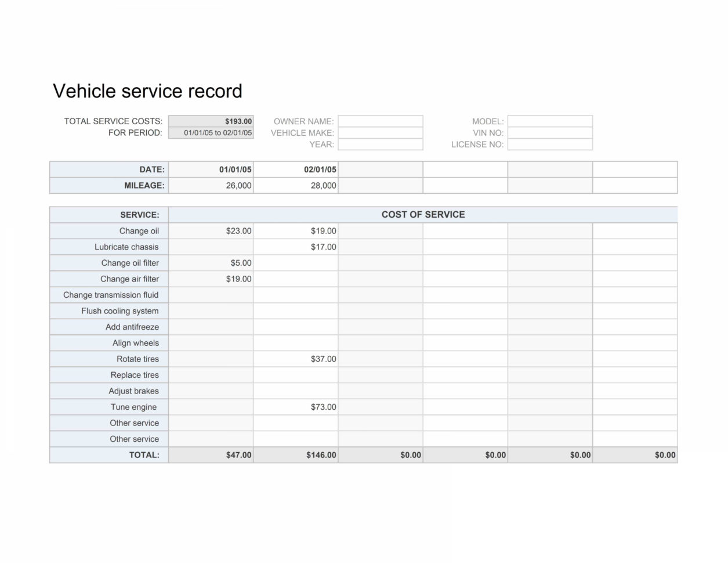Image resolution: width=728 pixels, height=563 pixels.
Task: Click the $23.00 Change oil cost cell
Action: [x=211, y=230]
